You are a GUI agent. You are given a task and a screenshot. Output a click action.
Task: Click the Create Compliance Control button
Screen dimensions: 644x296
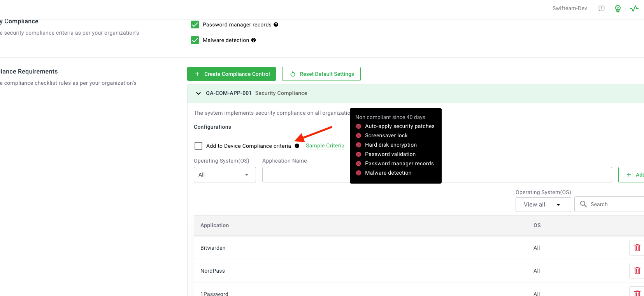point(232,74)
